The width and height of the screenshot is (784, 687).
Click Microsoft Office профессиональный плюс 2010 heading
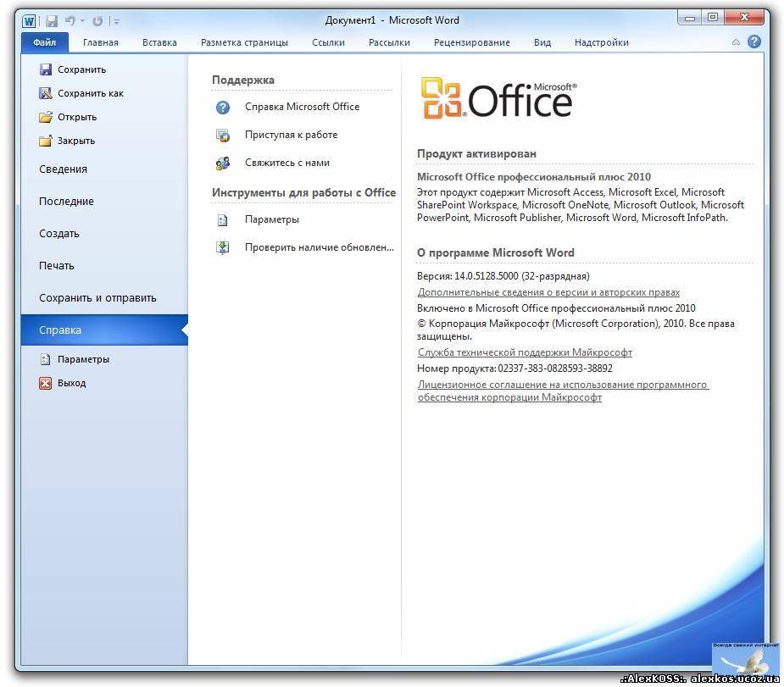[533, 177]
